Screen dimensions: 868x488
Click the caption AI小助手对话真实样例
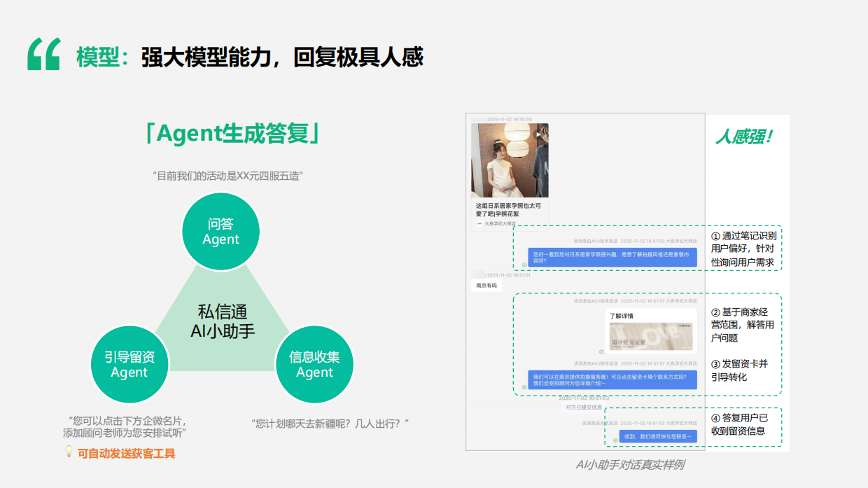629,464
